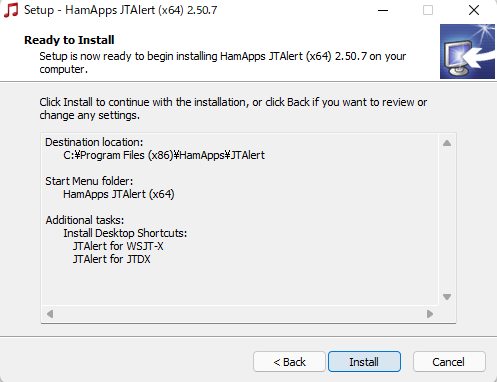Click the "JTAlert for WSJT-X" line
This screenshot has height=382, width=497.
click(118, 246)
